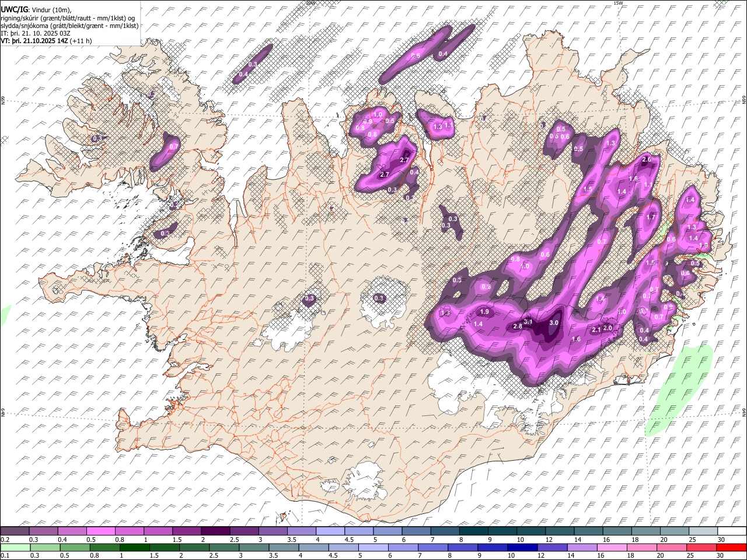Click the lower legend violet 12–14 swatch

[553, 547]
